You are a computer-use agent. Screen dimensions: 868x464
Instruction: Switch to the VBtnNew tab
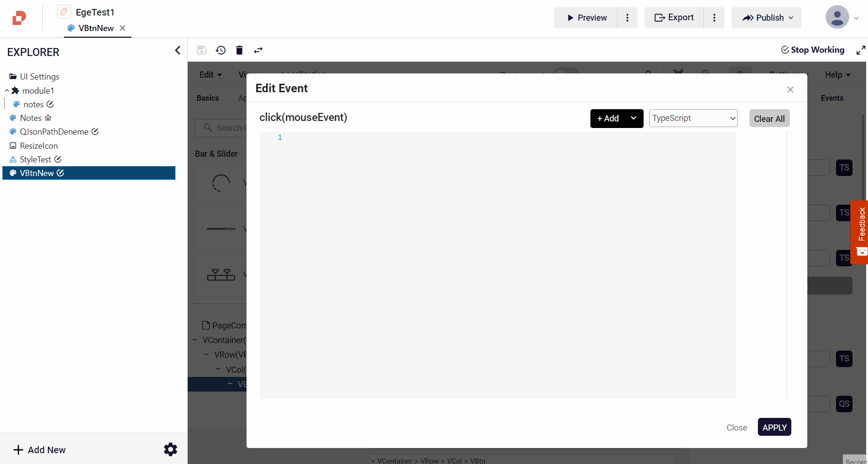pyautogui.click(x=96, y=28)
